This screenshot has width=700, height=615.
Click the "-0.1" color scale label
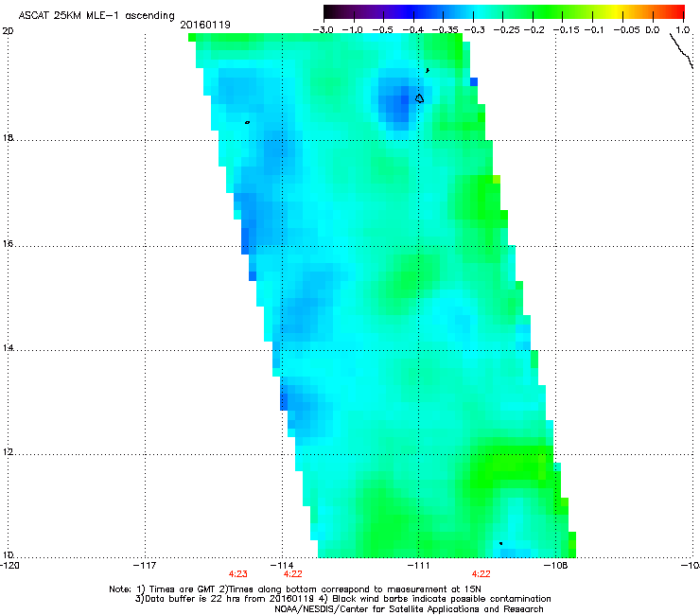click(x=594, y=30)
